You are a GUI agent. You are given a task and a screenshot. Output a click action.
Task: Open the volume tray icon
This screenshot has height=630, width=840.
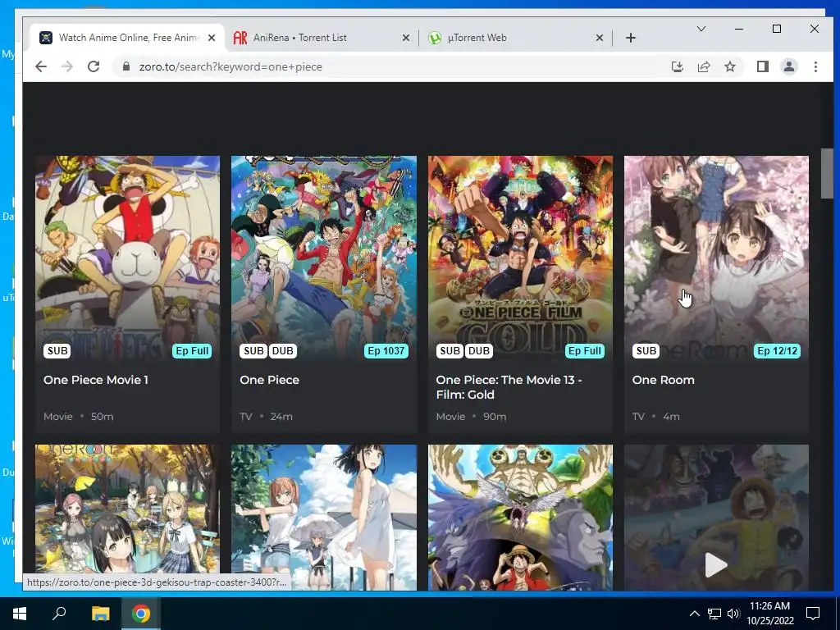(733, 614)
